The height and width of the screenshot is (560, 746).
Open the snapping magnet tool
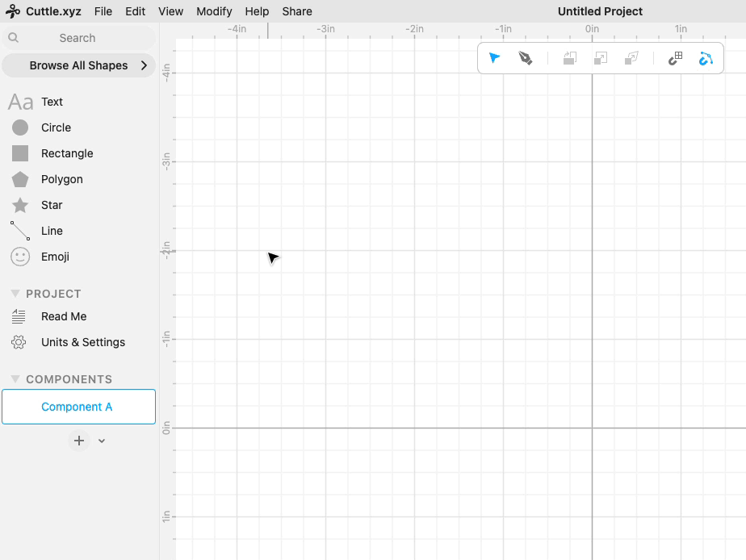(x=675, y=57)
